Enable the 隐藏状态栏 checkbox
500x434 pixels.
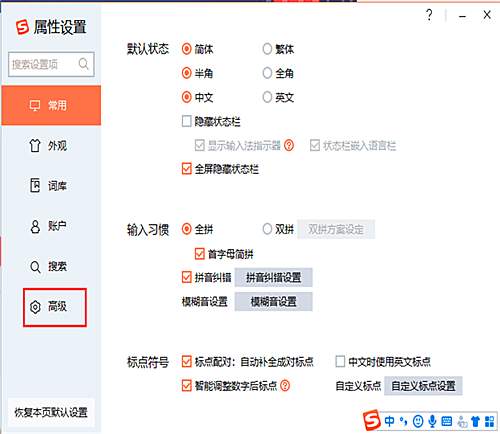pos(186,121)
